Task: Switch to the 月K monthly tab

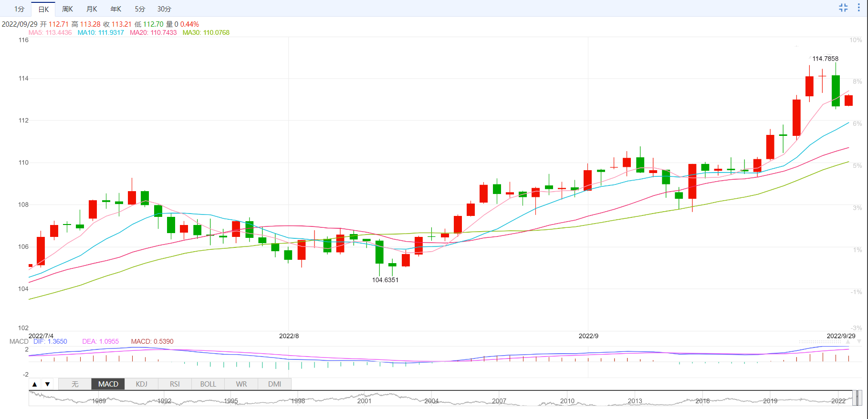Action: [92, 9]
